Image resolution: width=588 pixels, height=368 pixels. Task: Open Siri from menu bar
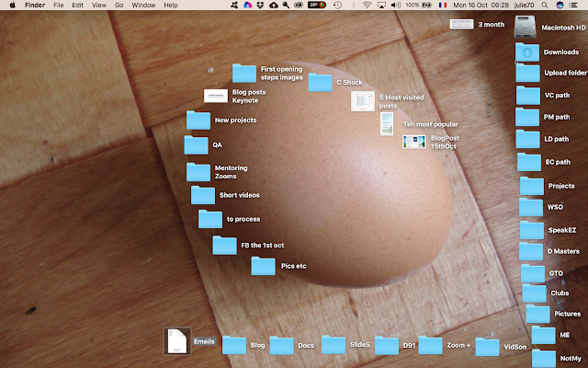tap(560, 5)
